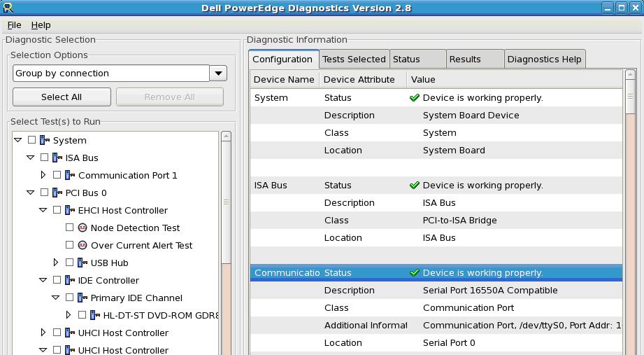Click the 'Serial Port 0' location value
This screenshot has height=355, width=644.
pyautogui.click(x=449, y=342)
